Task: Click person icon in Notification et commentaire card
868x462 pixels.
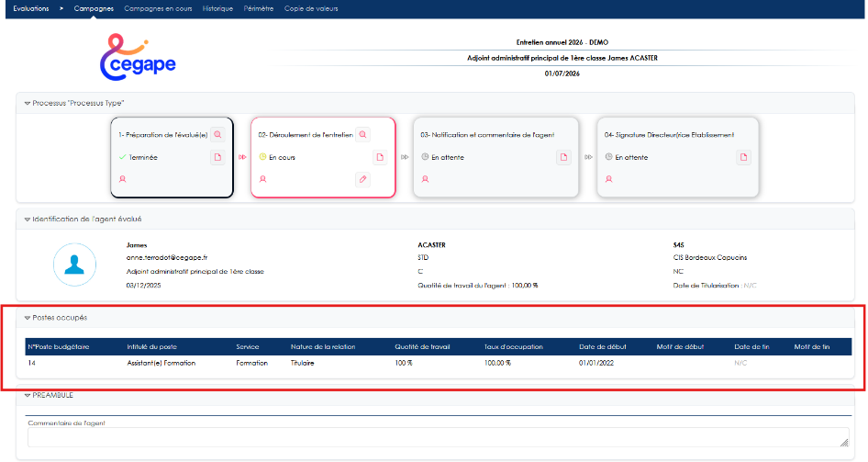Action: 425,179
